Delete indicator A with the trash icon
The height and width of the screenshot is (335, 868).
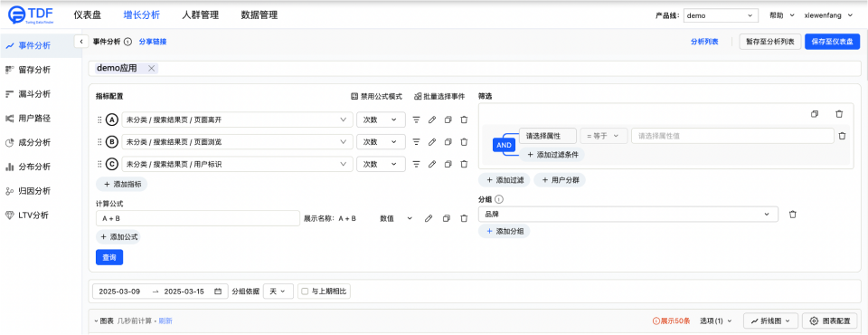pyautogui.click(x=465, y=120)
